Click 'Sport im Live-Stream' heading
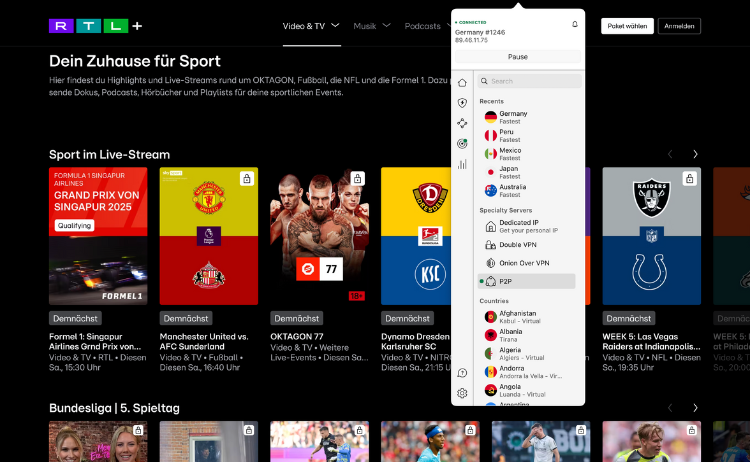Image resolution: width=750 pixels, height=462 pixels. (109, 154)
